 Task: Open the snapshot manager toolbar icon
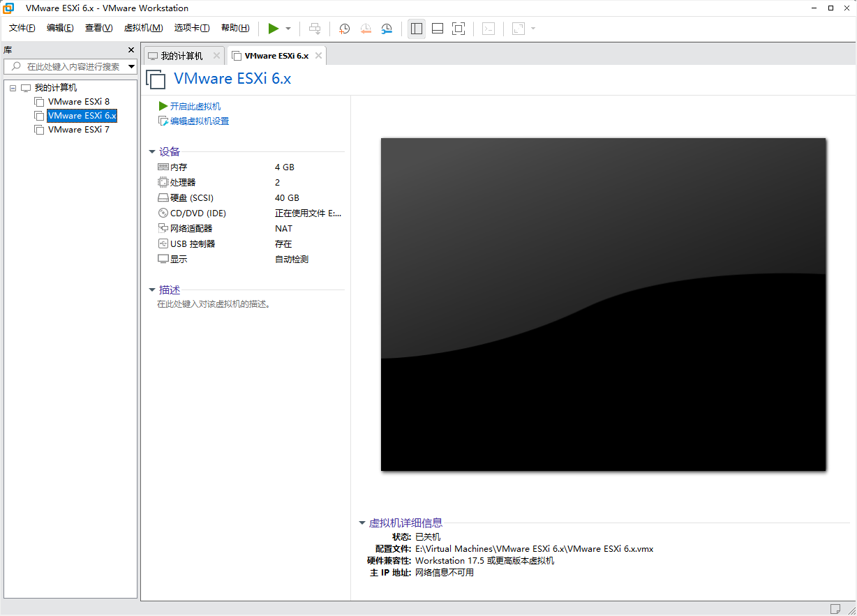[388, 29]
